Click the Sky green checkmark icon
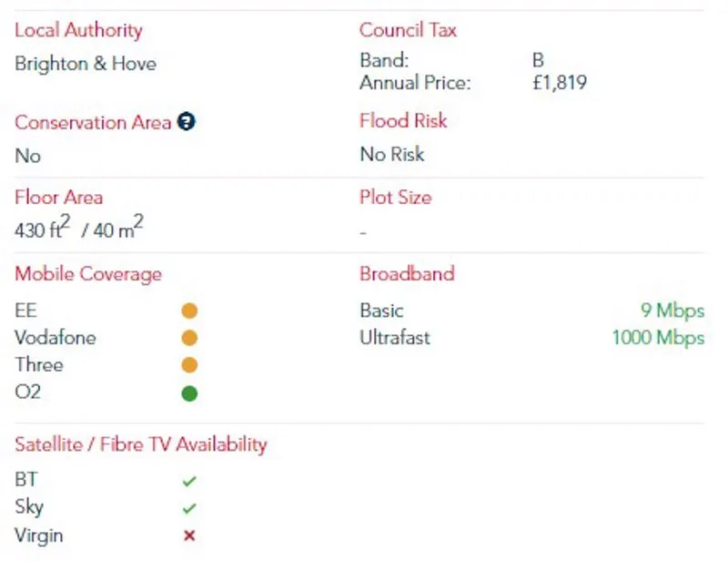The image size is (728, 561). click(189, 508)
